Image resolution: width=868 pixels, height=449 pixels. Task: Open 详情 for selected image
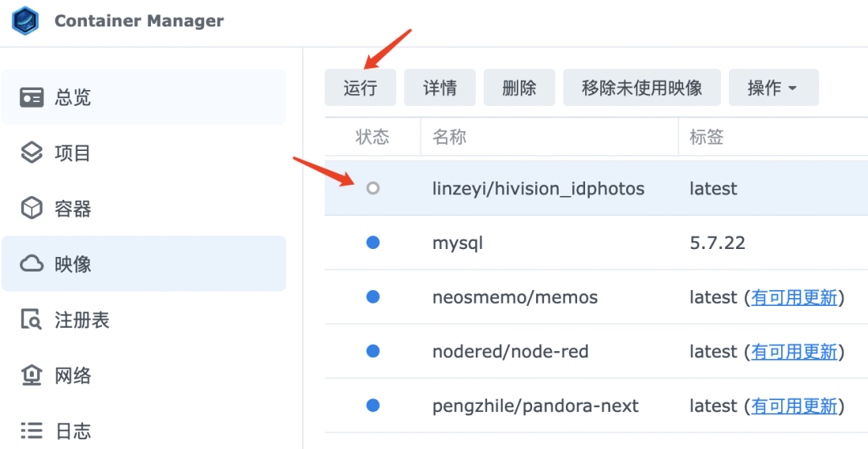(440, 88)
